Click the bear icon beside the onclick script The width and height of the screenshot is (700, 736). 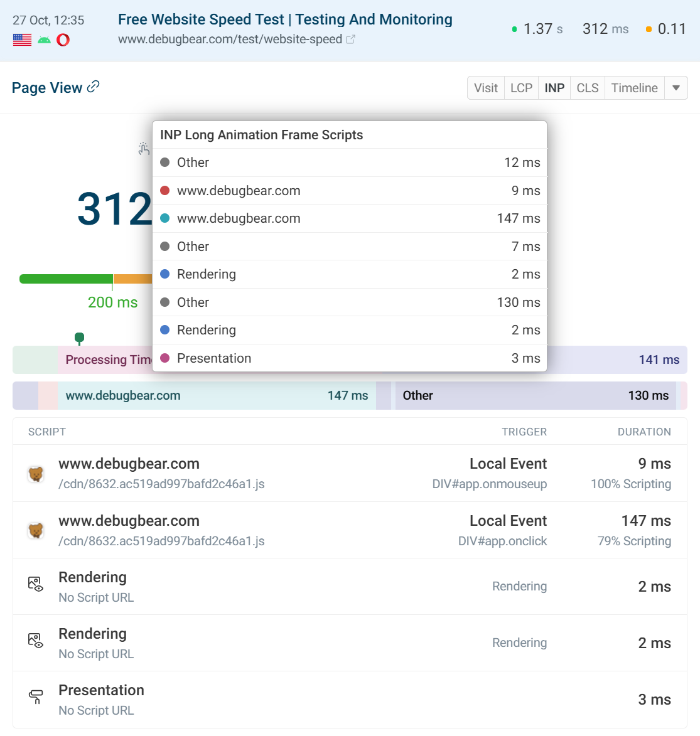[36, 531]
